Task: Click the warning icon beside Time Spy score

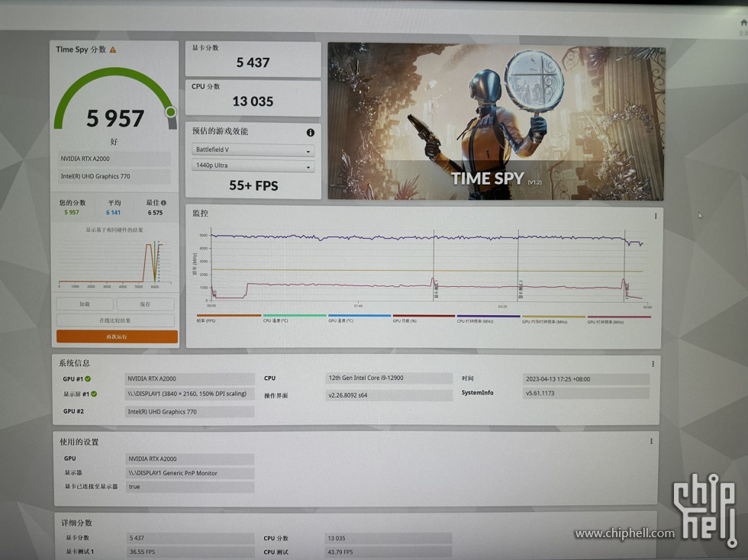Action: coord(113,50)
